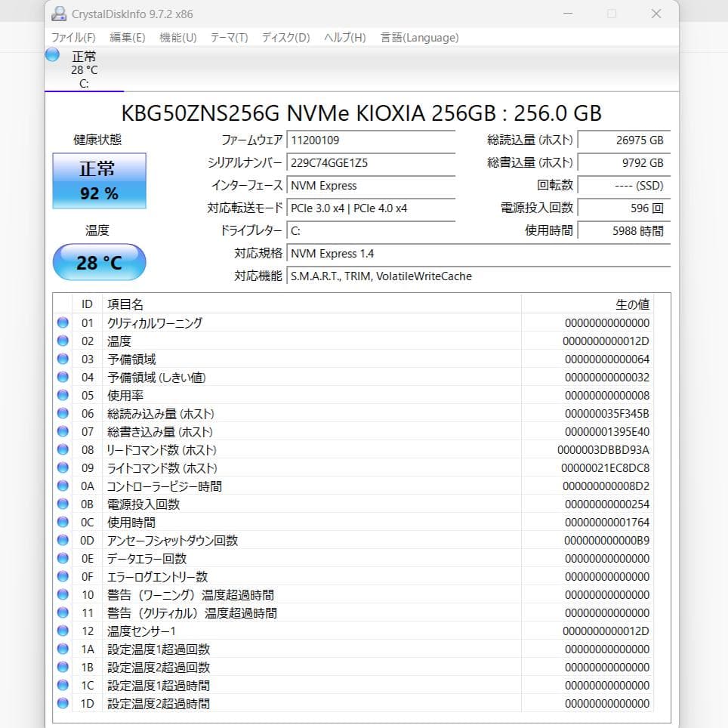The height and width of the screenshot is (728, 728).
Task: Click status orb for row 0B 電源投入回数
Action: click(x=63, y=504)
